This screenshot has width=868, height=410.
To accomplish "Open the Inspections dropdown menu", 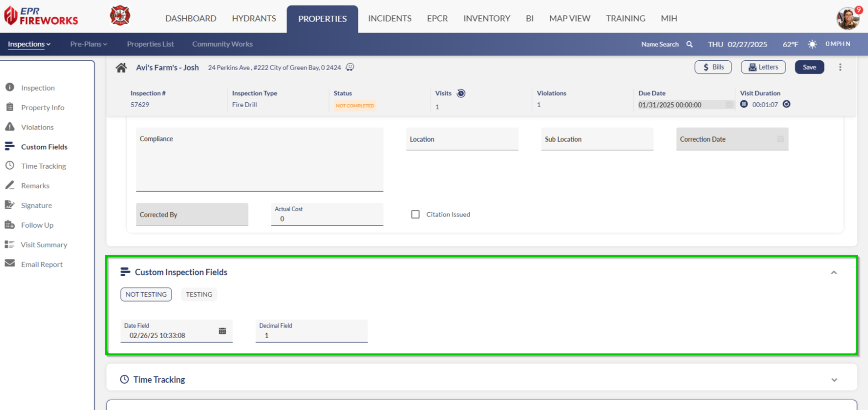I will [29, 44].
